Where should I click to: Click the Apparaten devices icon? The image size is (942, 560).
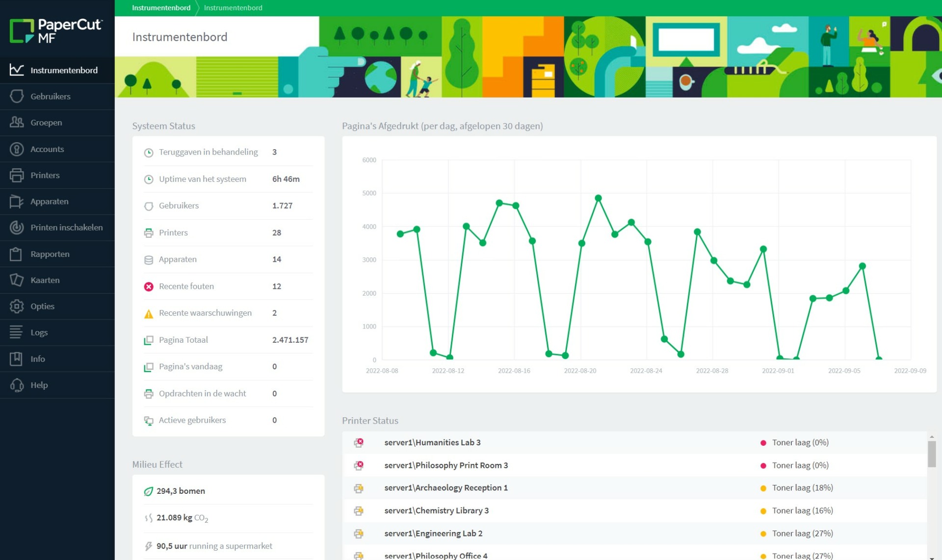click(17, 201)
